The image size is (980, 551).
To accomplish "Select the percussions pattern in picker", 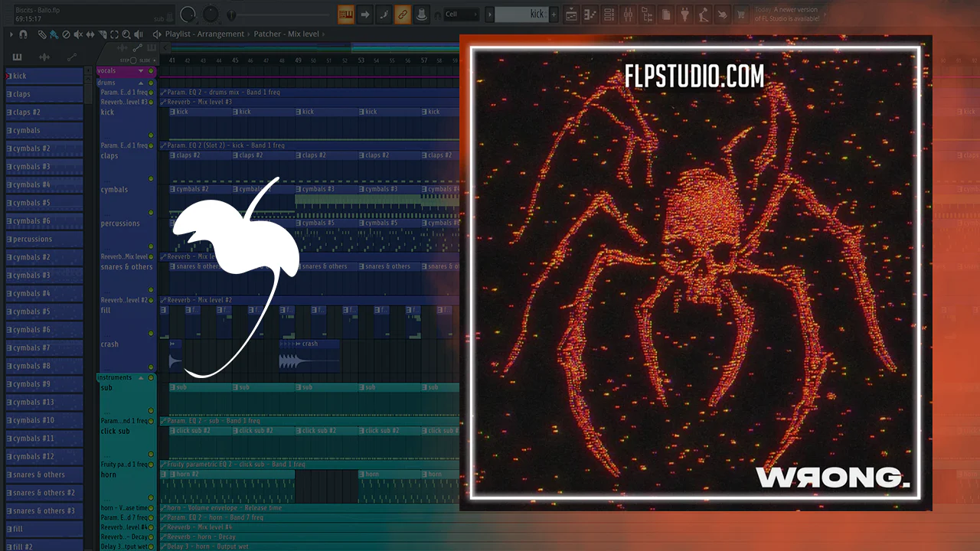I will 44,240.
